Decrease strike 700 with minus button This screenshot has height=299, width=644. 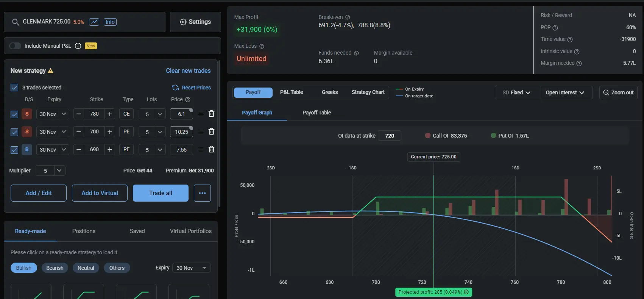coord(79,131)
